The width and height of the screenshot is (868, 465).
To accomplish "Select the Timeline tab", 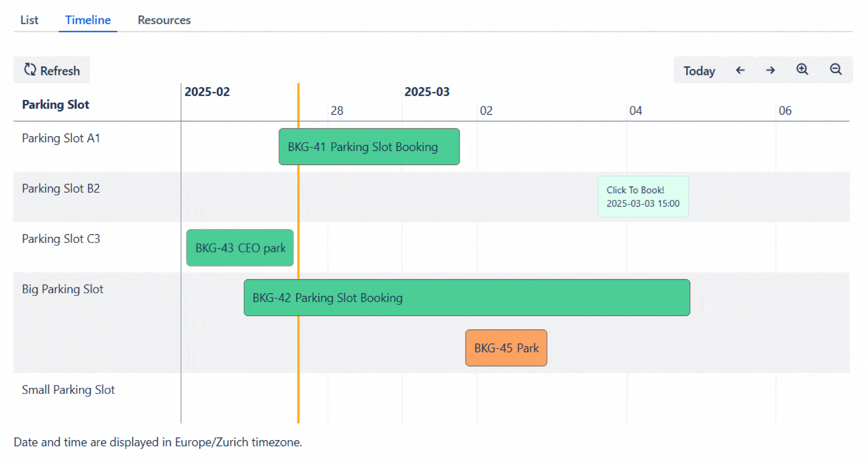I will coord(87,20).
